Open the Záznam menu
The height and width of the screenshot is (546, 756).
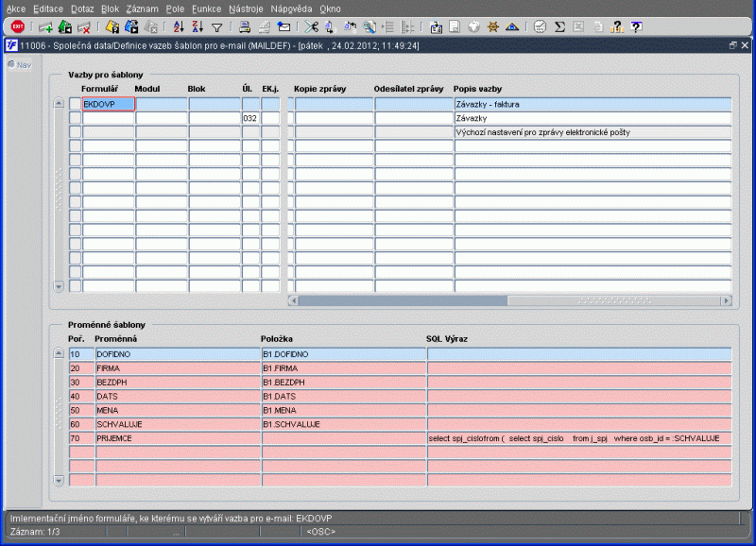(143, 9)
